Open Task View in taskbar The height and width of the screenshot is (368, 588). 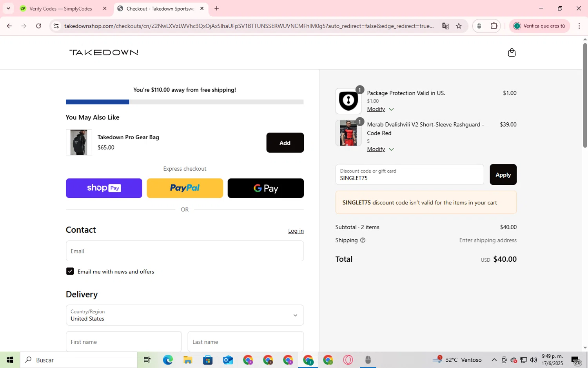[147, 360]
